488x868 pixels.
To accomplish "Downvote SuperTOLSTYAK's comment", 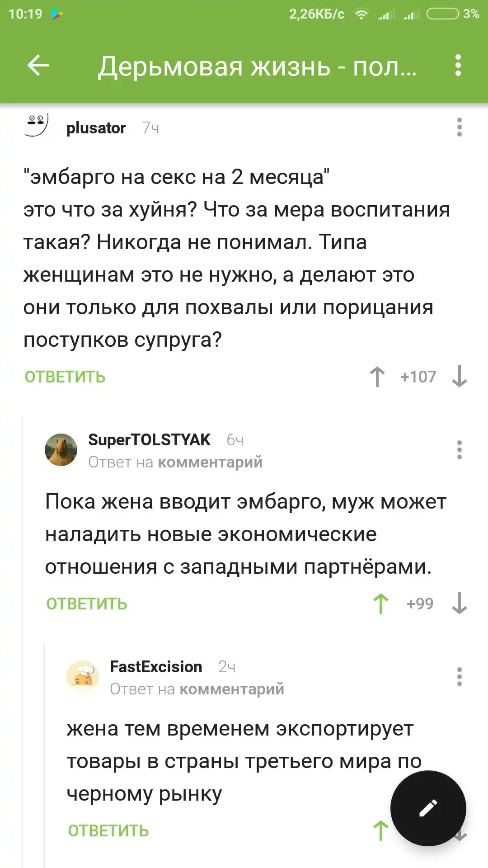I will [x=459, y=604].
